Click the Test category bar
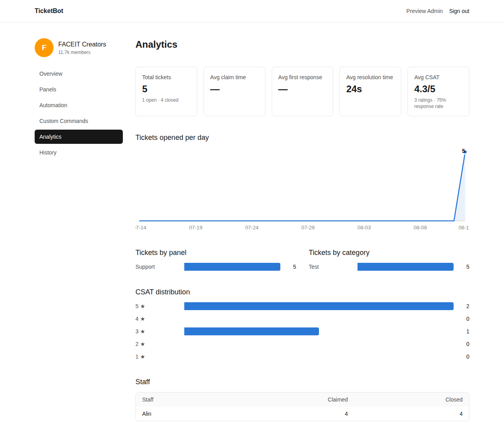Screen dimensions: 504x437 click(406, 267)
